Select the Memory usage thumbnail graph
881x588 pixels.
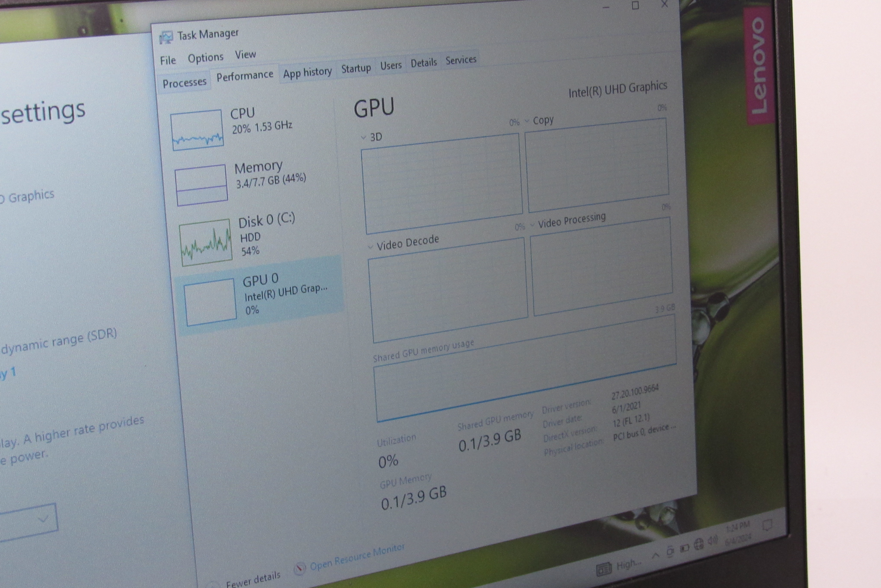pyautogui.click(x=201, y=185)
